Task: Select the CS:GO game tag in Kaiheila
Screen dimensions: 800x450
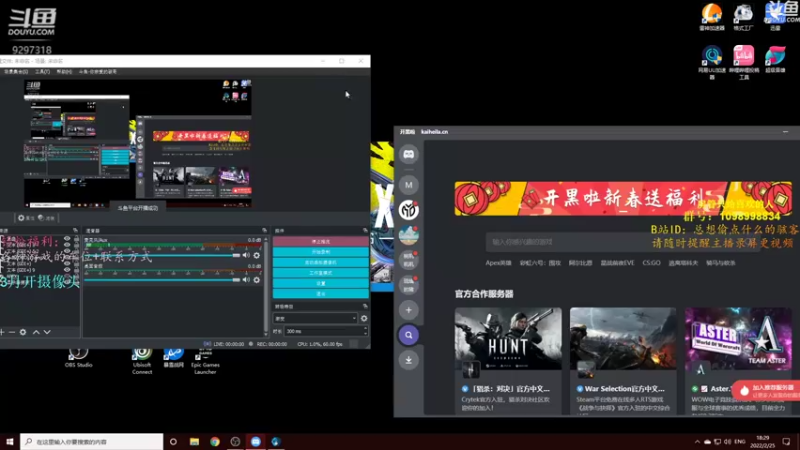Action: point(652,263)
